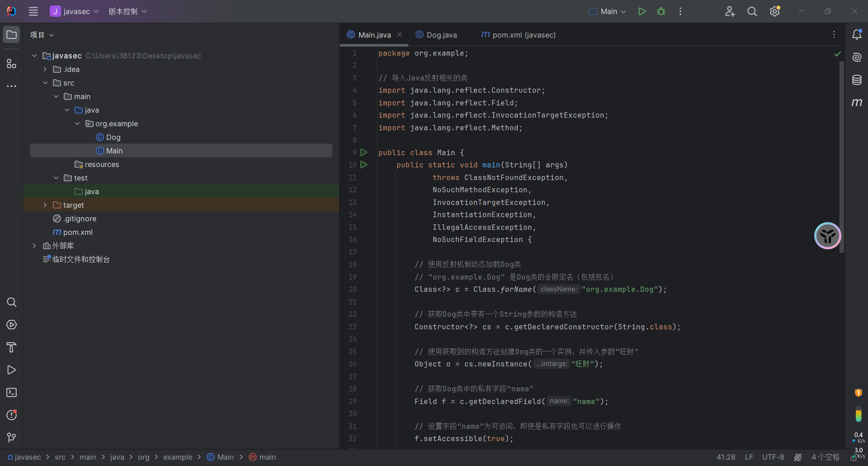Open the Main run configuration dropdown
The width and height of the screenshot is (868, 466).
[608, 11]
